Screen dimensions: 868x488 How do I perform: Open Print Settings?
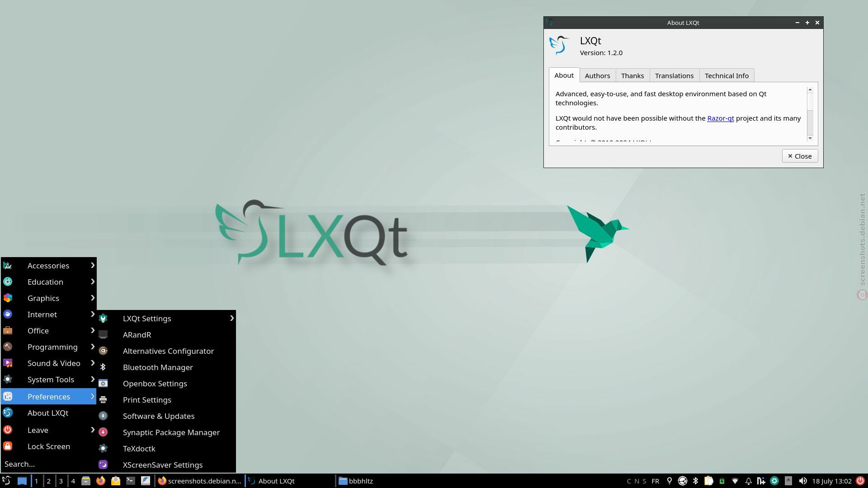pyautogui.click(x=166, y=400)
